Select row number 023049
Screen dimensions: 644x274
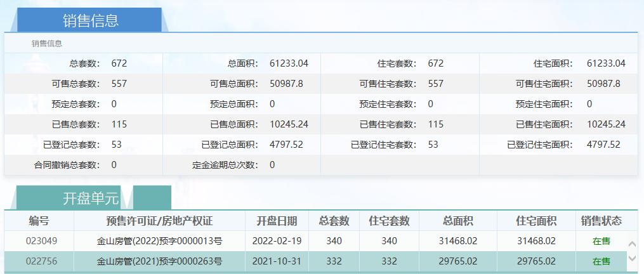click(x=41, y=241)
